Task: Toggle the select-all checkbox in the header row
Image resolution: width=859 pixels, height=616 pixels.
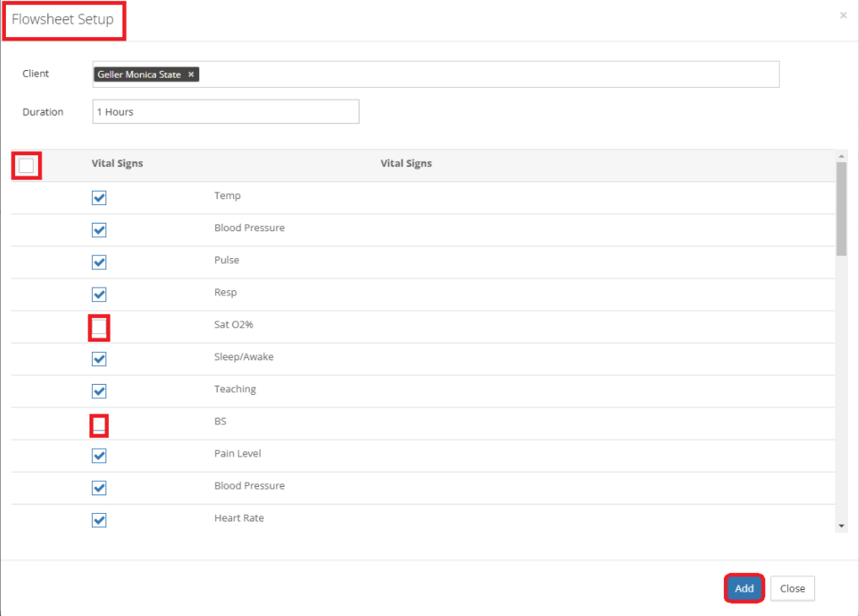Action: [x=26, y=165]
